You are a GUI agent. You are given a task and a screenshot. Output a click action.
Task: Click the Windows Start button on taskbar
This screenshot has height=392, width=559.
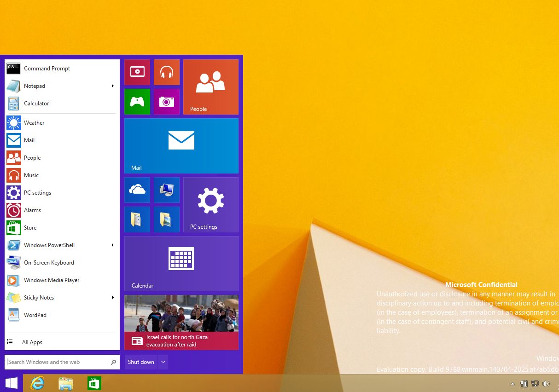point(12,383)
